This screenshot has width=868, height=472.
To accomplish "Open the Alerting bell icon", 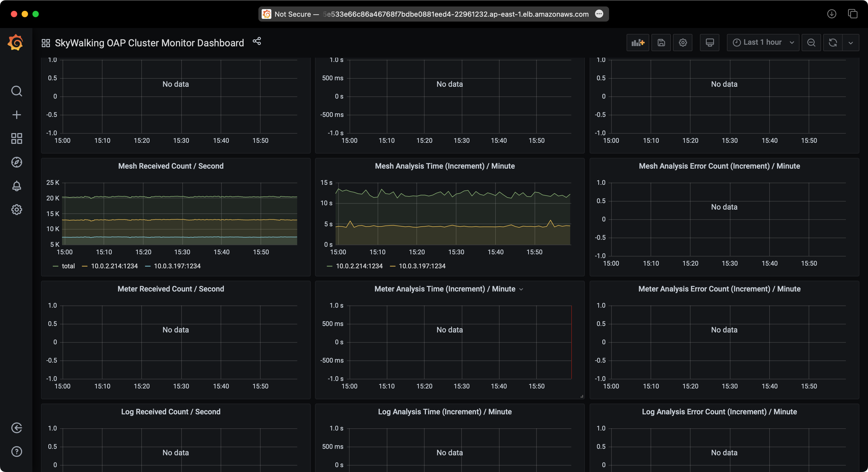I will point(16,186).
